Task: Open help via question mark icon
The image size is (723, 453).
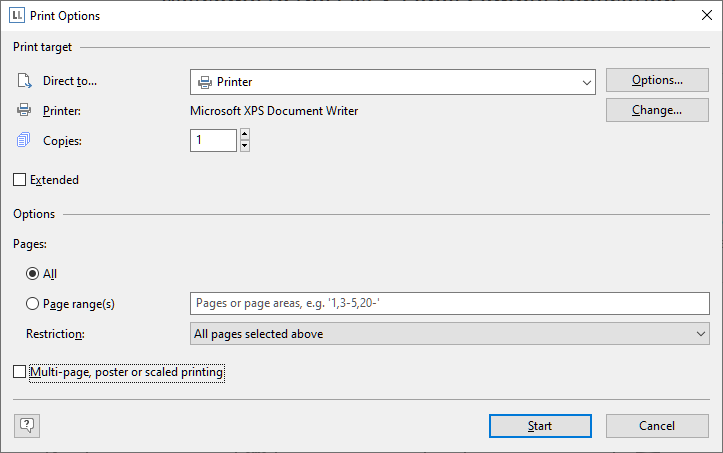Action: (27, 425)
